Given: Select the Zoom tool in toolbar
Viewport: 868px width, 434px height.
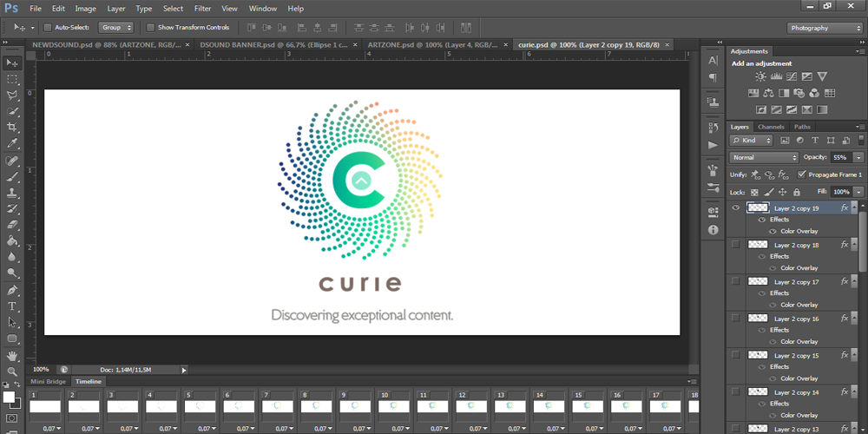Looking at the screenshot, I should (13, 372).
